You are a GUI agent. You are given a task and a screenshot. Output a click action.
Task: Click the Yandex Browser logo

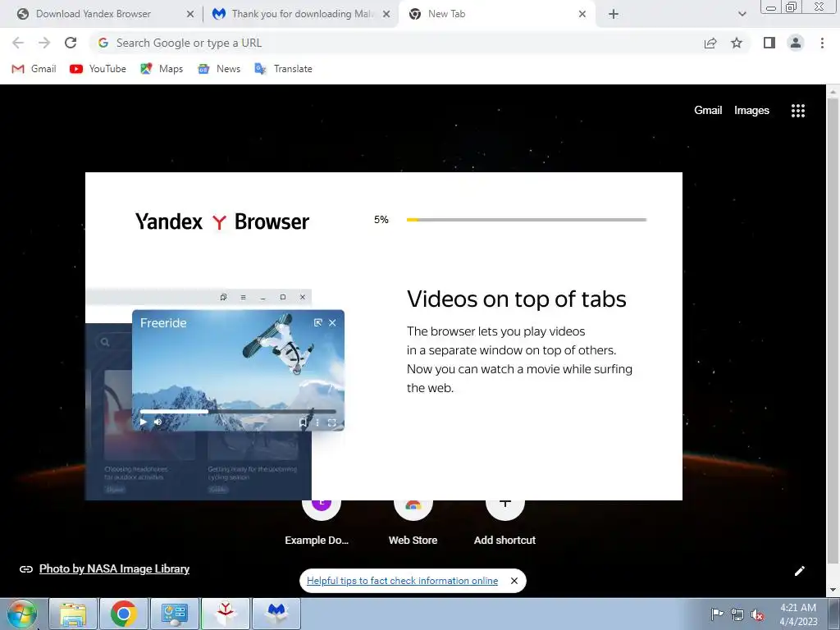click(221, 221)
